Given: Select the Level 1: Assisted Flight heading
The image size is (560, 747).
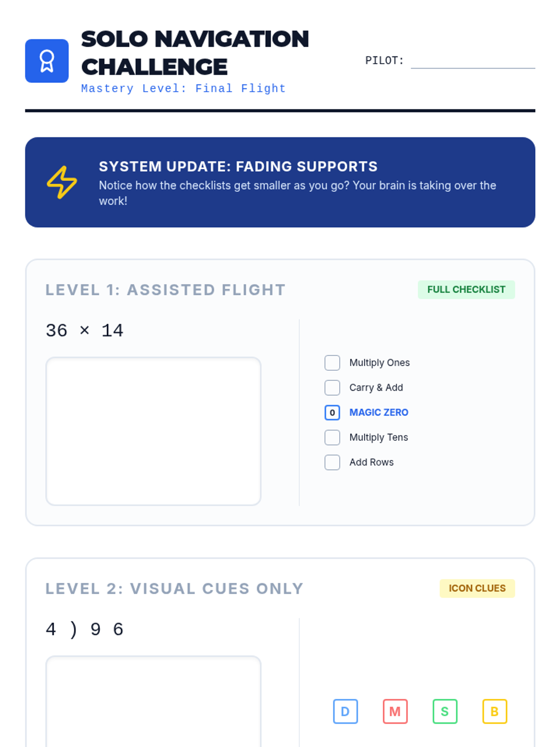Looking at the screenshot, I should pos(165,290).
